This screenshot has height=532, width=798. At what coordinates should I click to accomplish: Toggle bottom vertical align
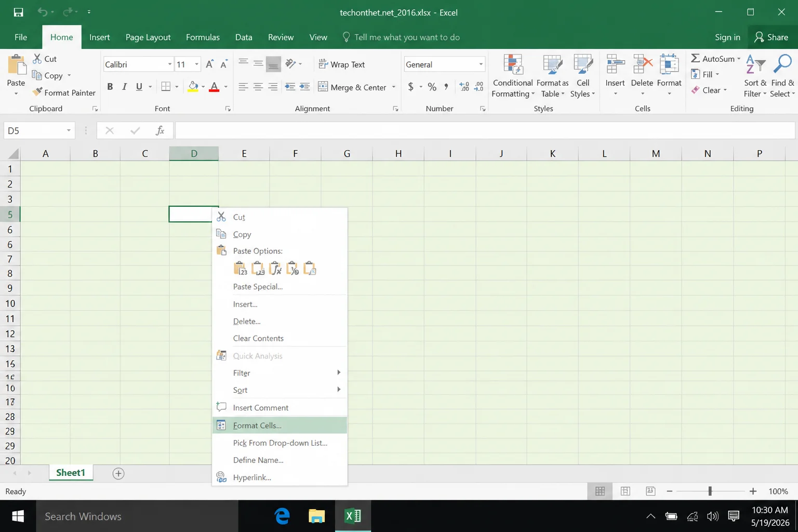click(x=273, y=64)
